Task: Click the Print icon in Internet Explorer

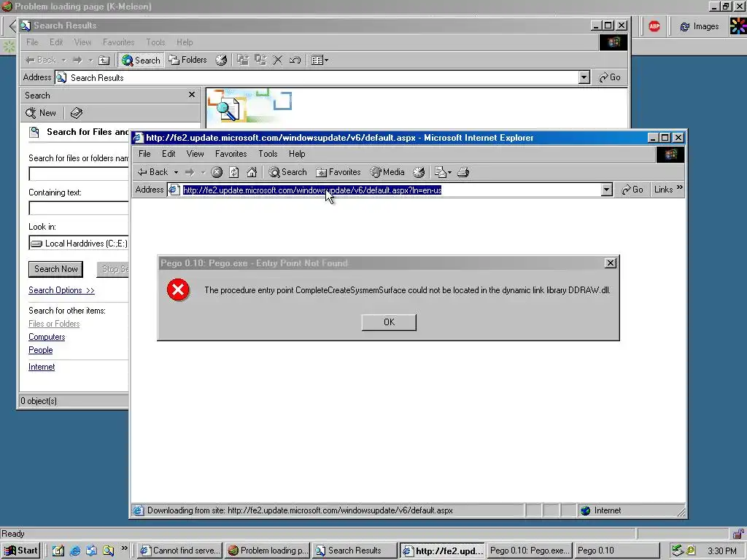Action: [463, 172]
